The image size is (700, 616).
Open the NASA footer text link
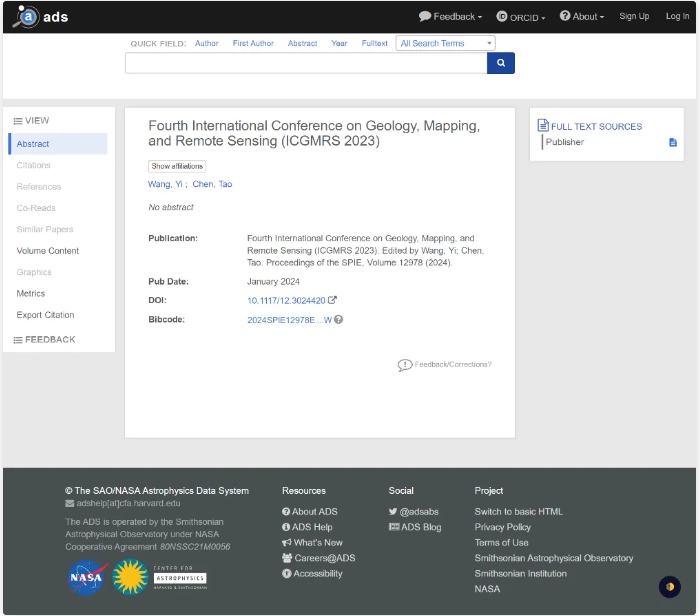pyautogui.click(x=487, y=589)
